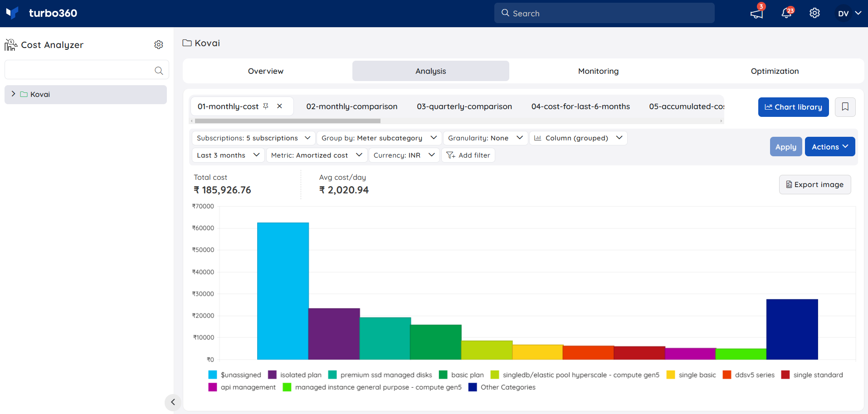This screenshot has height=414, width=868.
Task: Open the Granularity dropdown
Action: point(485,138)
